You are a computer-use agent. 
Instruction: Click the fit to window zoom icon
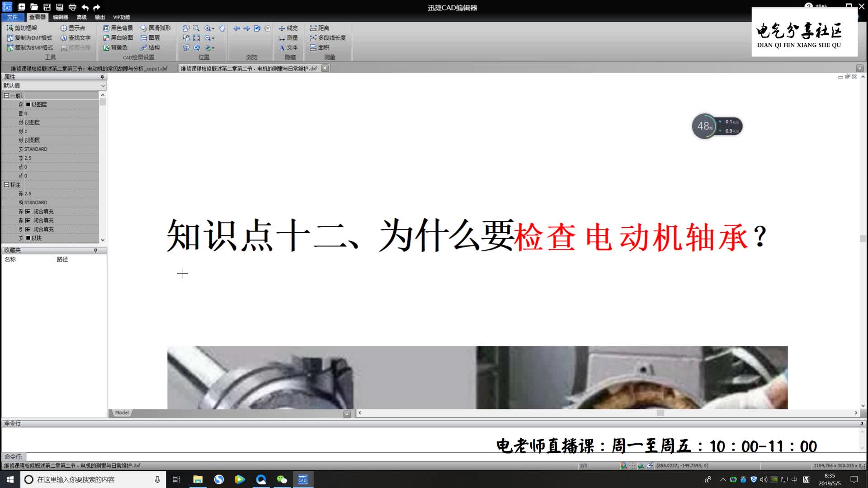[x=196, y=38]
